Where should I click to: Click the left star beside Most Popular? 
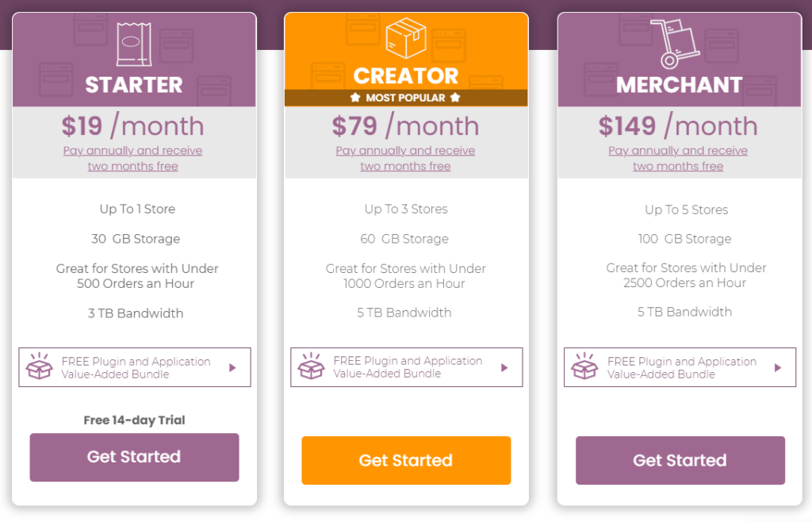(x=355, y=98)
